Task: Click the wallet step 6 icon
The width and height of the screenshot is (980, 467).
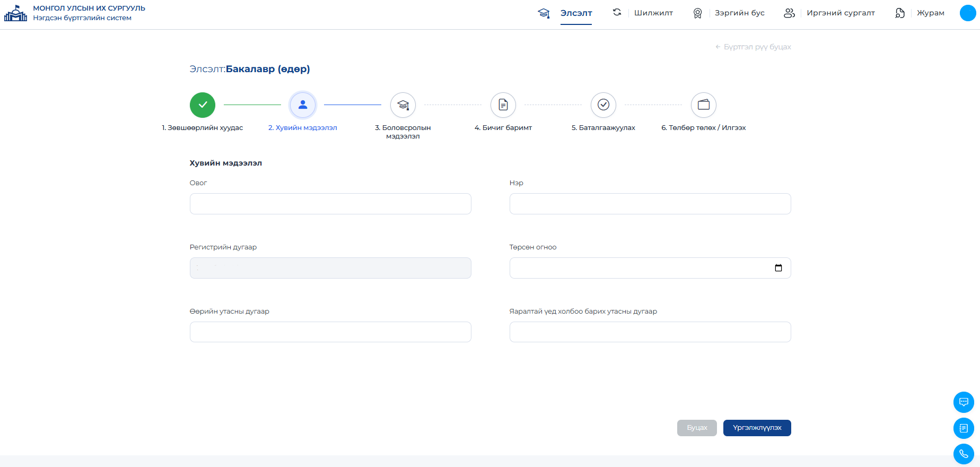Action: tap(704, 105)
